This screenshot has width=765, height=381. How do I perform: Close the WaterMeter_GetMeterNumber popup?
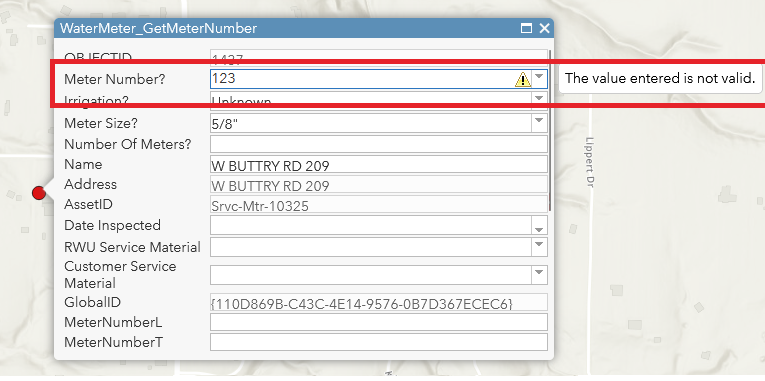544,28
